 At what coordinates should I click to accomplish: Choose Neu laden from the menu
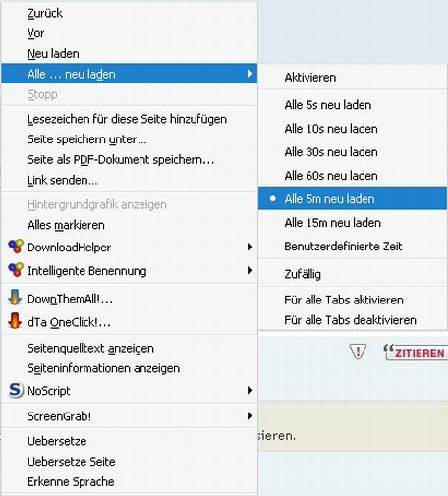point(130,54)
